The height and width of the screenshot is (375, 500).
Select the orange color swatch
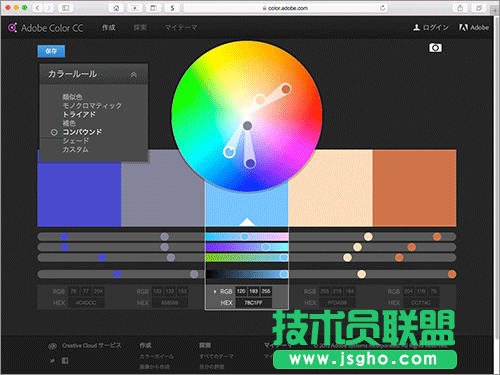pos(414,188)
